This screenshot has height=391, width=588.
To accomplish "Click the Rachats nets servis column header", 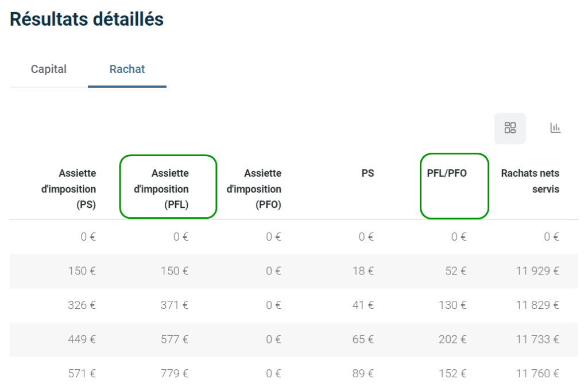I will 530,181.
